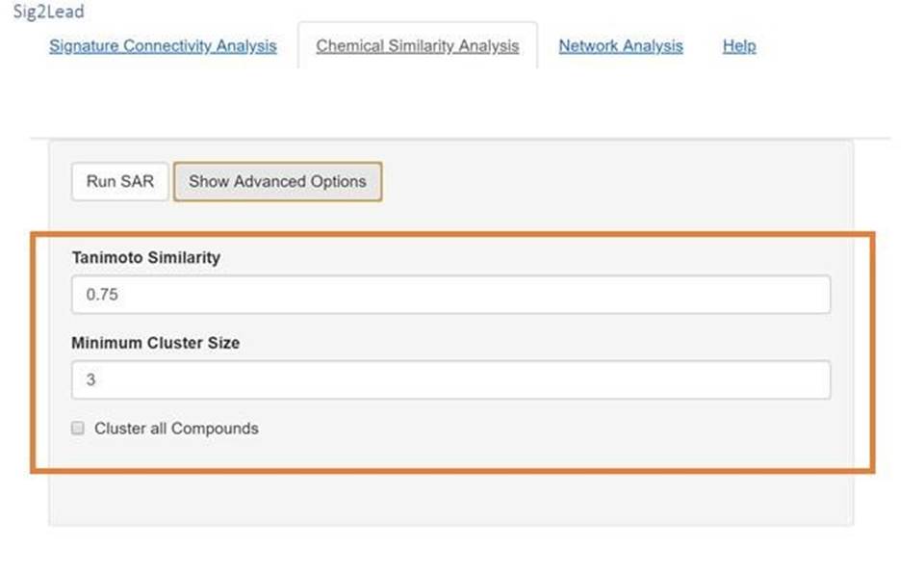Select the Help link in navigation

739,46
